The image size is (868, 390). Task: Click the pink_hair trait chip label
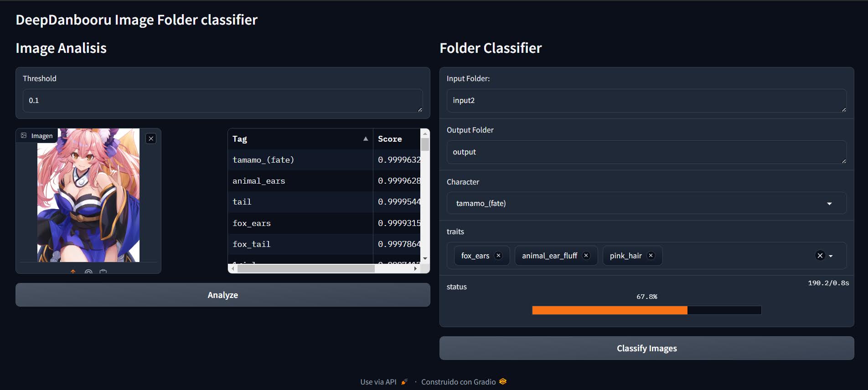pyautogui.click(x=625, y=256)
